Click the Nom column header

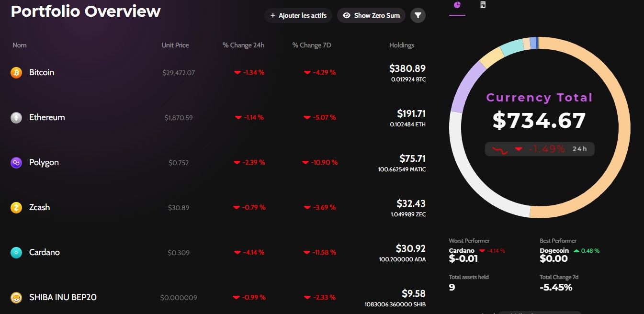(20, 45)
